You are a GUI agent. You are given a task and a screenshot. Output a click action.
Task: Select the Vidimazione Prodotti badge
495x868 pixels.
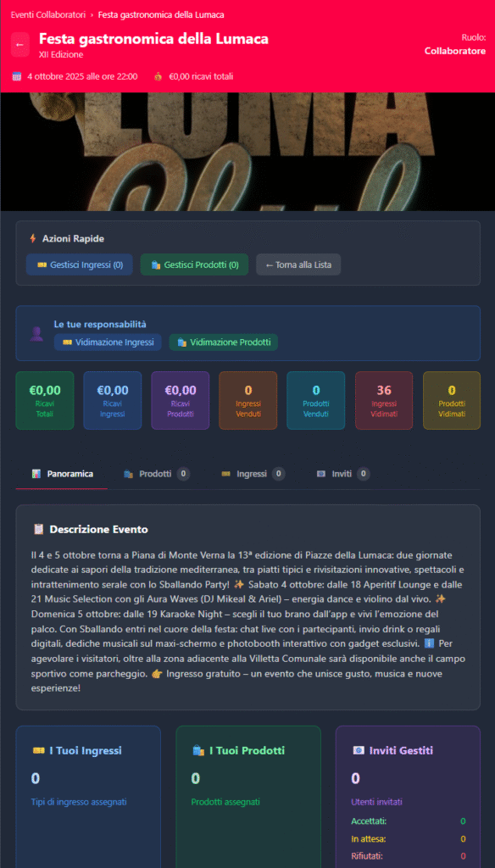pos(224,342)
